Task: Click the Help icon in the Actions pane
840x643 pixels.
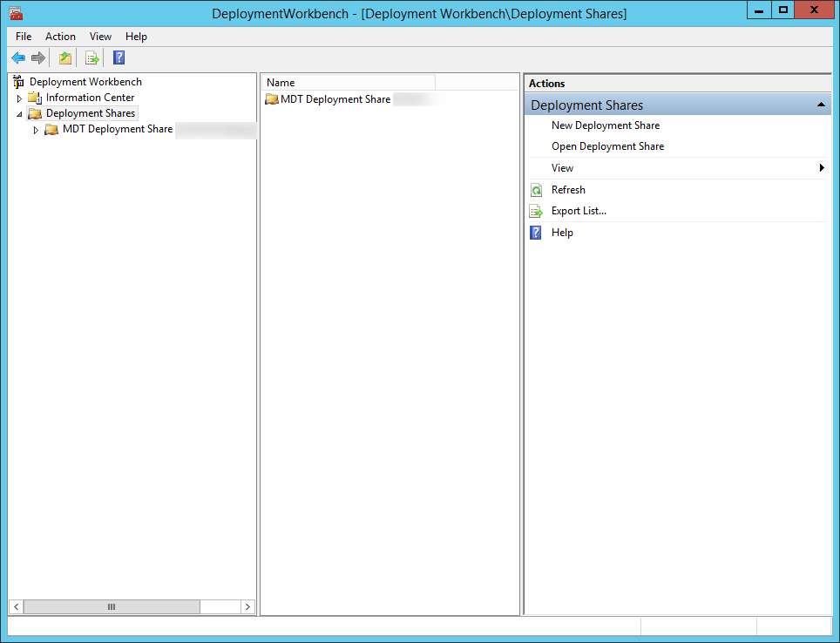Action: point(536,233)
